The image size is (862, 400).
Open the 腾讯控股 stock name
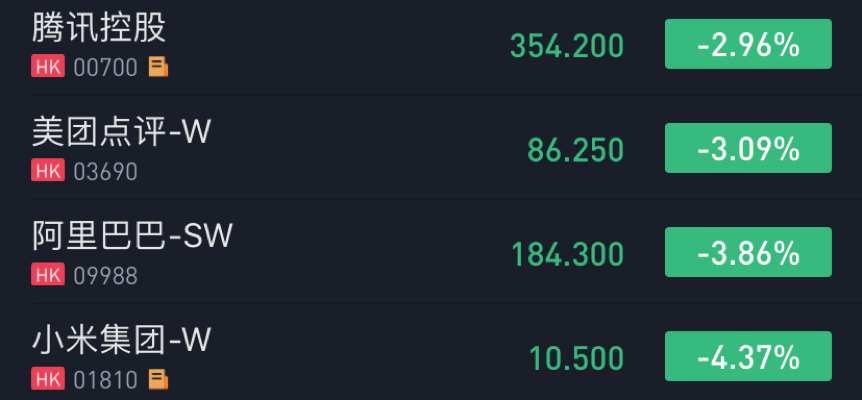click(x=98, y=28)
